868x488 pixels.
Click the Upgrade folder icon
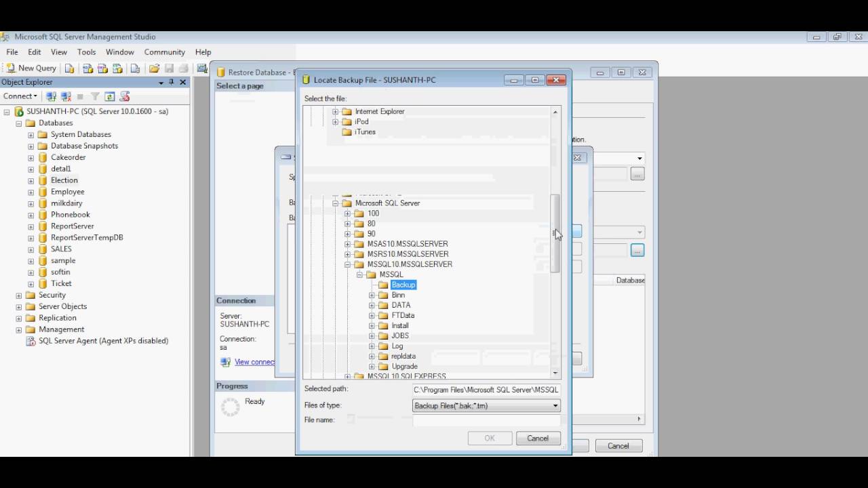(383, 366)
